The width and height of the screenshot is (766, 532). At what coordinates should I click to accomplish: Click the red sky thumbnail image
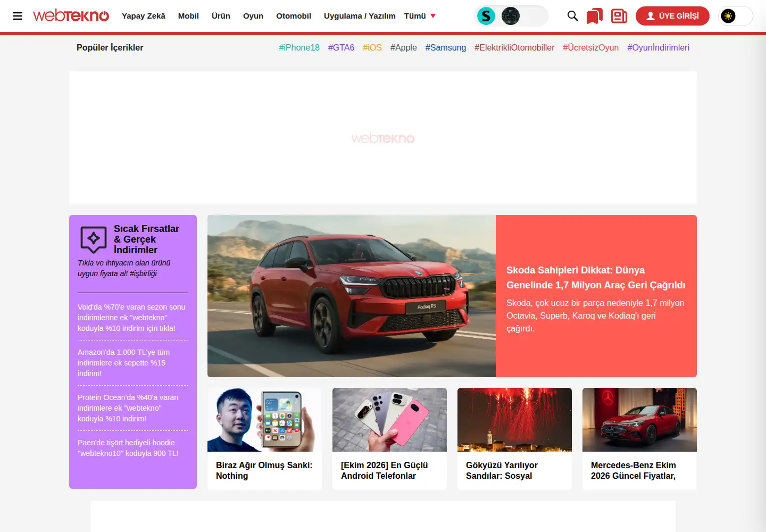(514, 420)
